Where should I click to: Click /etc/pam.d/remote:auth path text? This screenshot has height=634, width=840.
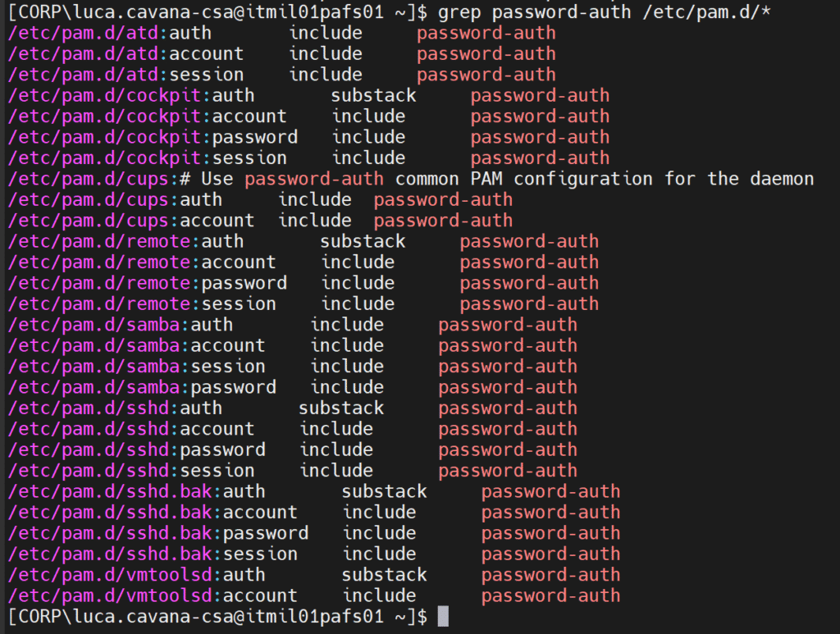(126, 241)
